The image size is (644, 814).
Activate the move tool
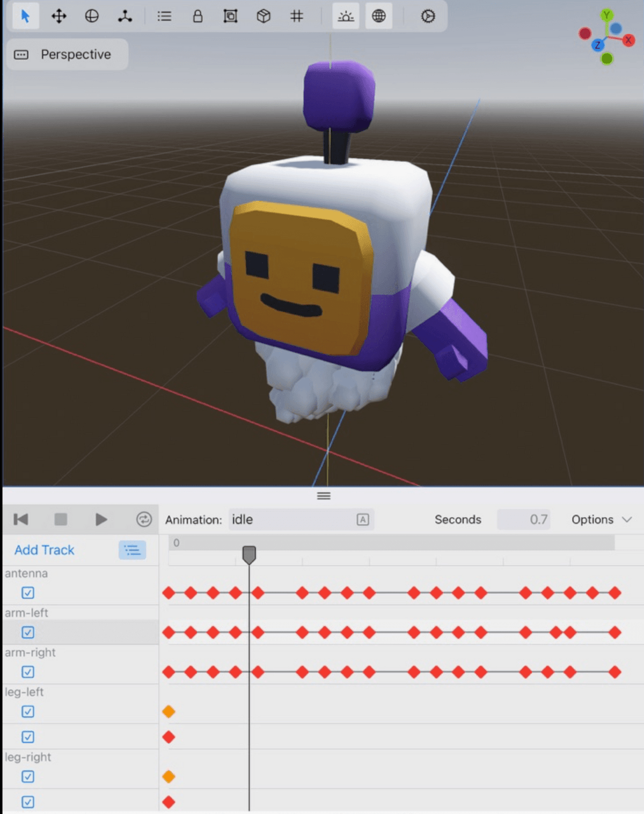coord(59,16)
